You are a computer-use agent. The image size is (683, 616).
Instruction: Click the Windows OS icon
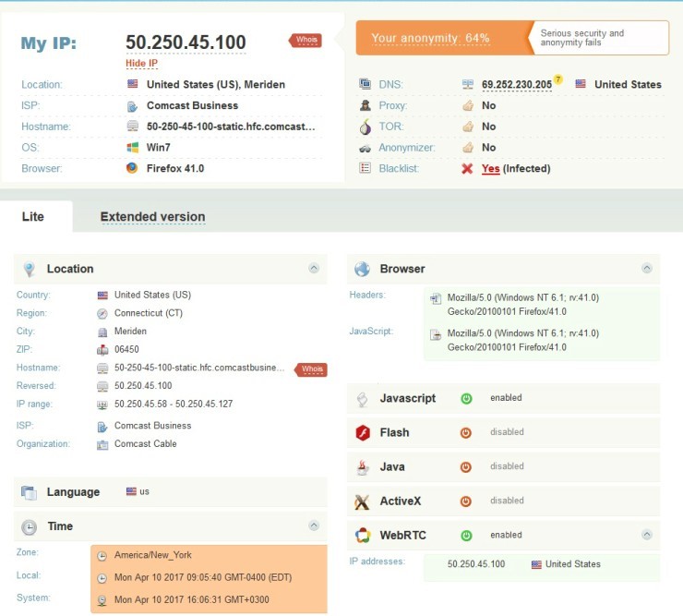[132, 147]
